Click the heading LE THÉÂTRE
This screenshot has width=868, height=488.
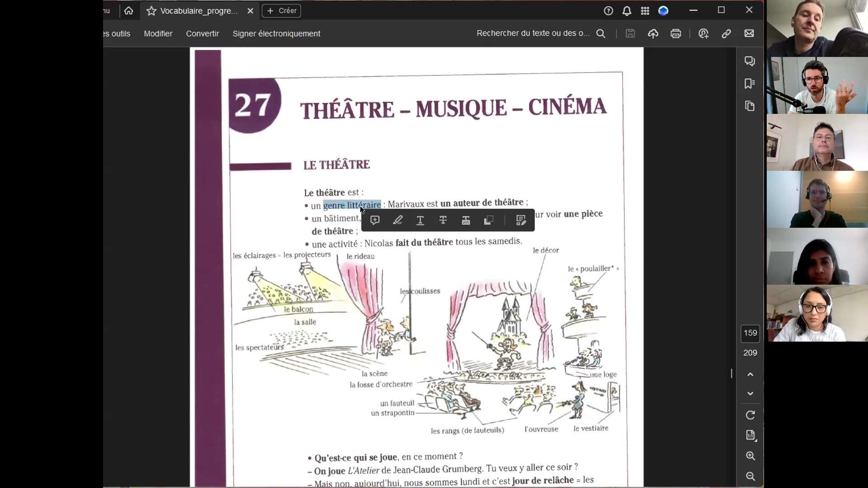(337, 165)
